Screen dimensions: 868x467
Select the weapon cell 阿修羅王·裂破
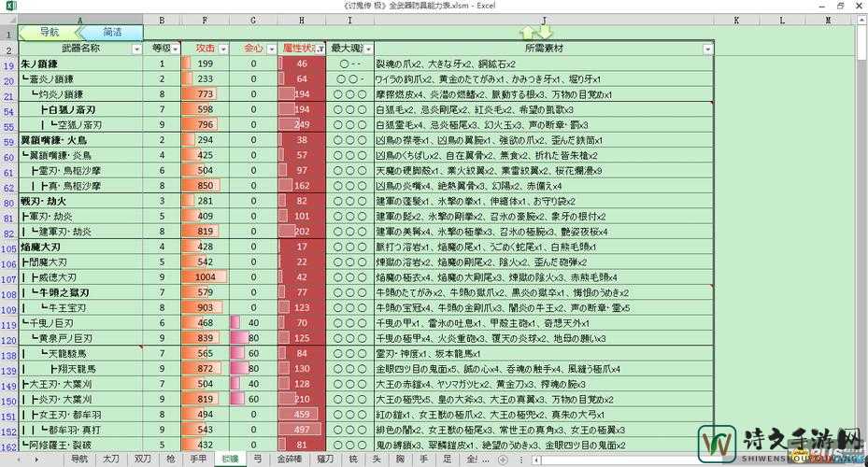tap(80, 445)
